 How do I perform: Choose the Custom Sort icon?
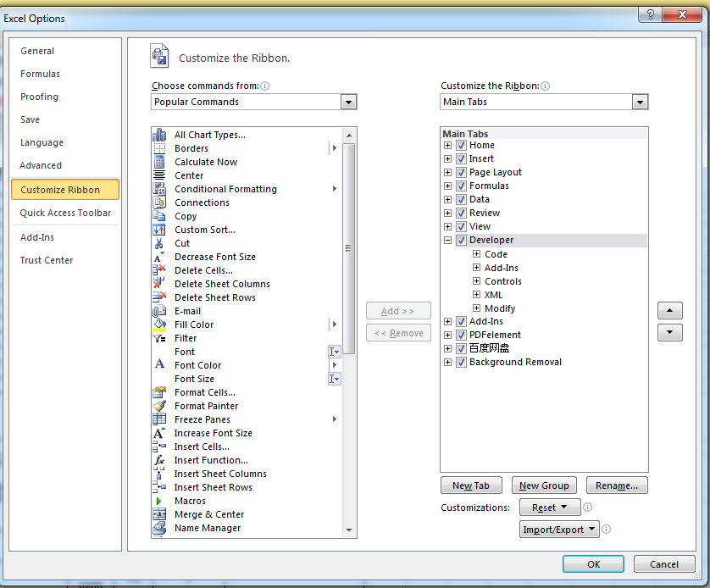(x=159, y=230)
